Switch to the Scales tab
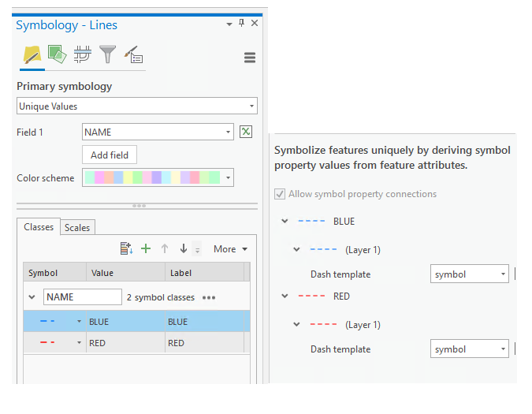The width and height of the screenshot is (532, 414). [x=77, y=228]
